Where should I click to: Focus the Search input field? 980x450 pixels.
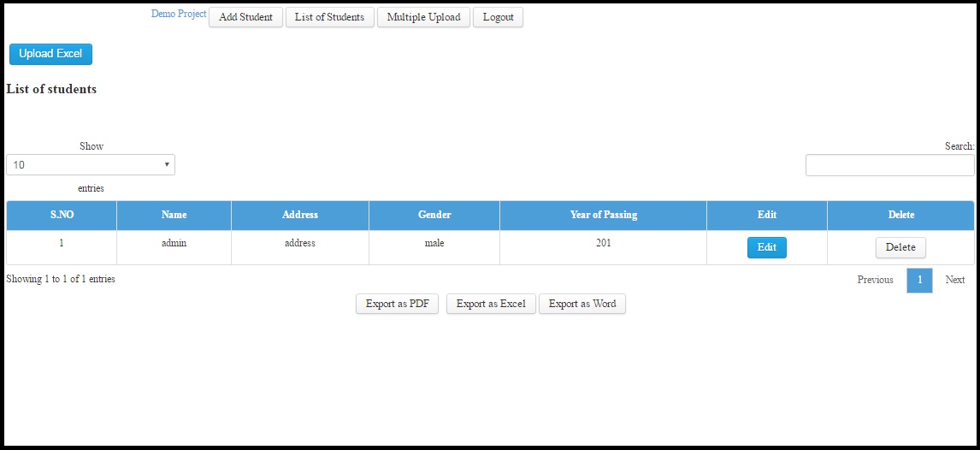[890, 165]
